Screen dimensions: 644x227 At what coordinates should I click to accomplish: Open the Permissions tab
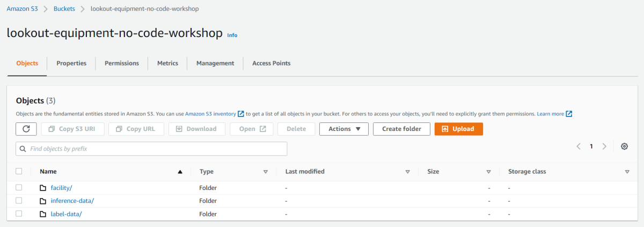122,63
